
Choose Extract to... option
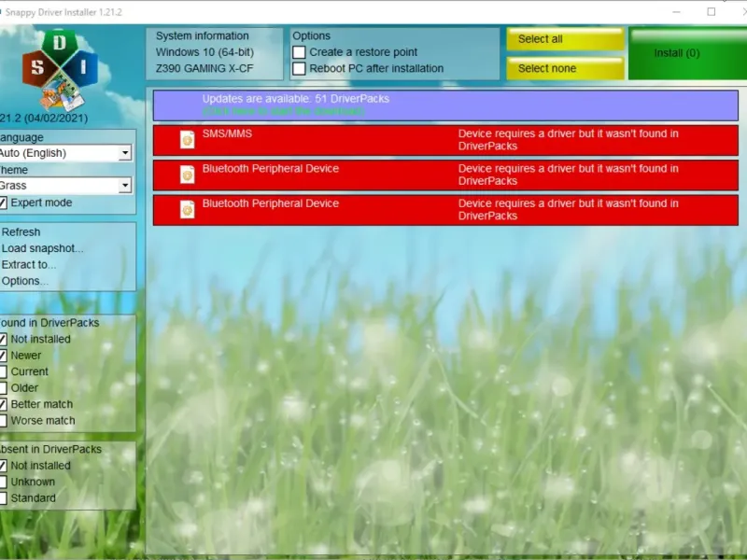coord(29,264)
